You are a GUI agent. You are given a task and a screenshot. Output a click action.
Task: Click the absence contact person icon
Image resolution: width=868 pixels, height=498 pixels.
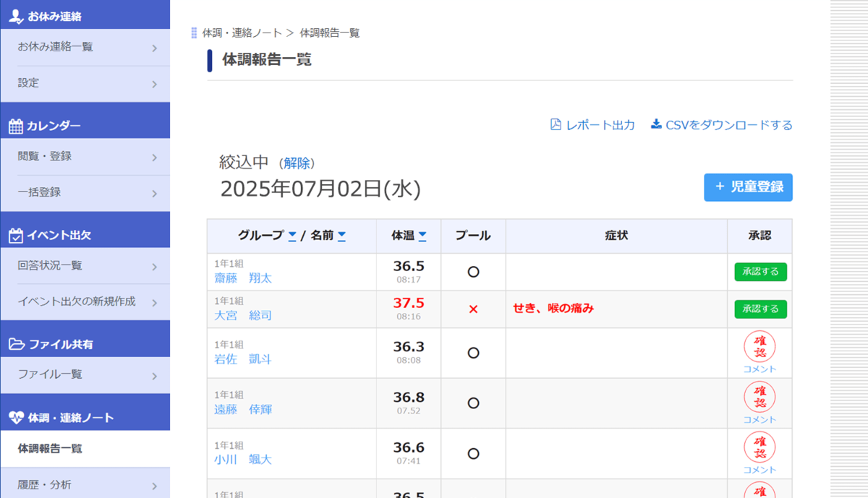[x=15, y=16]
